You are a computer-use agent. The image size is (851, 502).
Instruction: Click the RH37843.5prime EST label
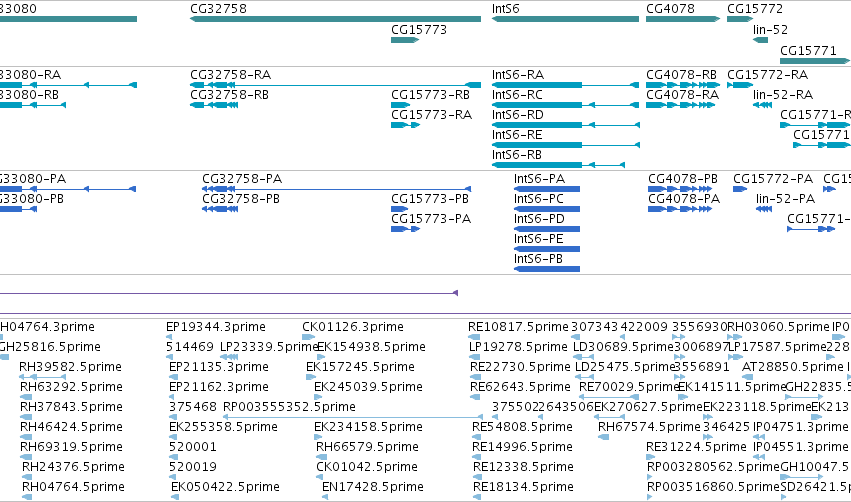pos(71,408)
